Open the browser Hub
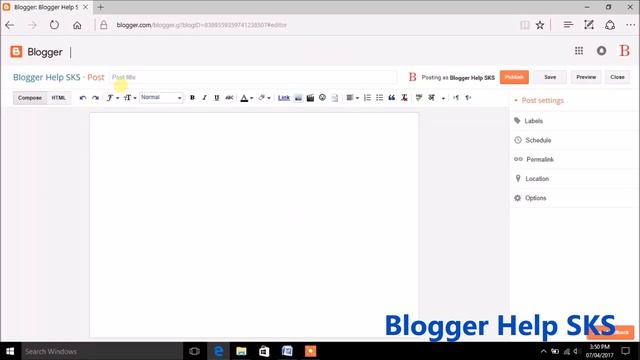 pyautogui.click(x=568, y=25)
